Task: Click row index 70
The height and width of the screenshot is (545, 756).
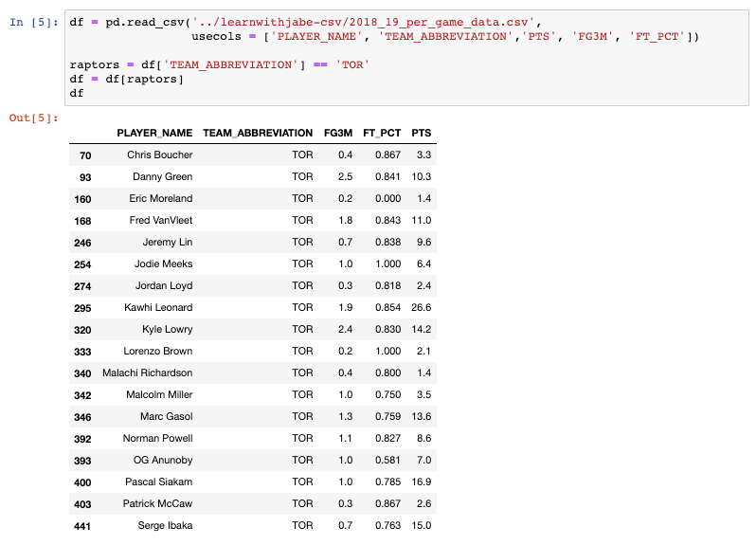Action: (85, 155)
